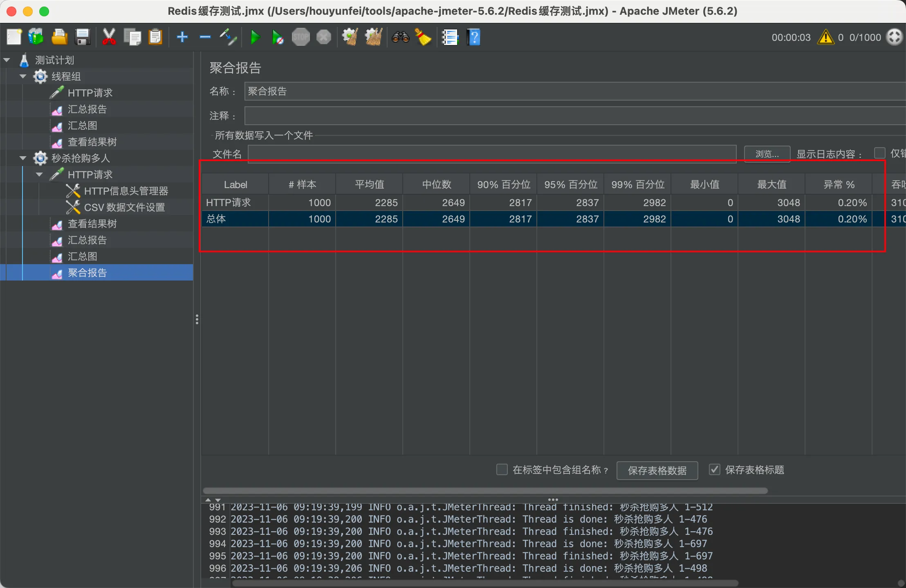This screenshot has width=906, height=588.
Task: Click the Open file folder icon
Action: [x=59, y=37]
